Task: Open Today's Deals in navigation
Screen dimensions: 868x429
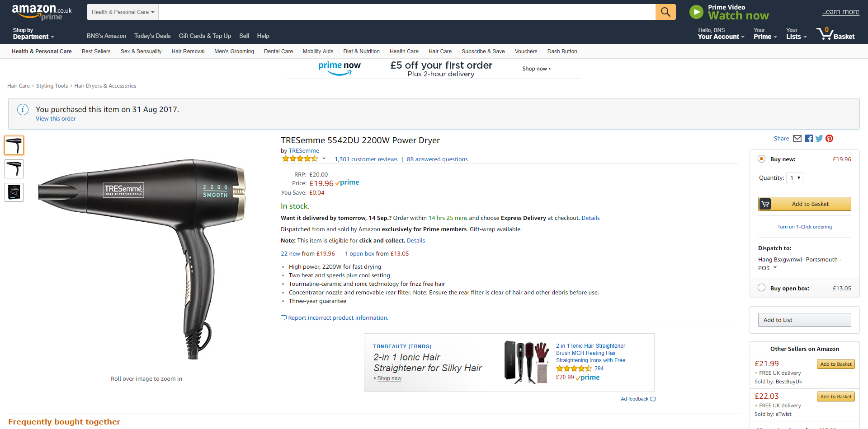Action: coord(152,36)
